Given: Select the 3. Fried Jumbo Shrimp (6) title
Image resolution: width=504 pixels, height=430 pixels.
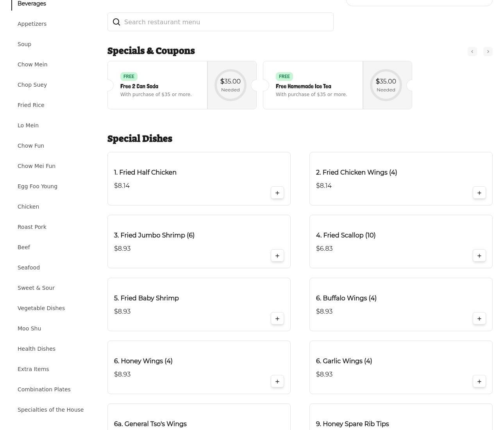Looking at the screenshot, I should (154, 235).
